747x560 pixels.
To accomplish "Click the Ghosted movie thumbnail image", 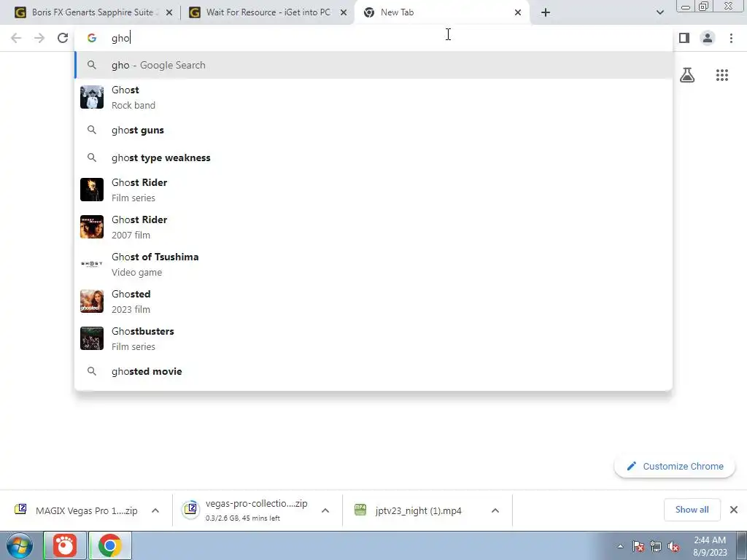I will (x=92, y=301).
